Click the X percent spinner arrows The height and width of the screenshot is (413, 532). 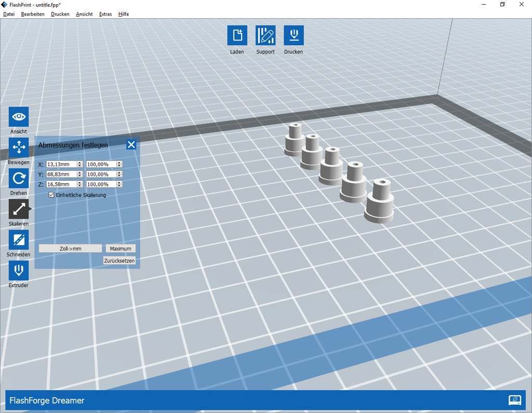pos(119,164)
